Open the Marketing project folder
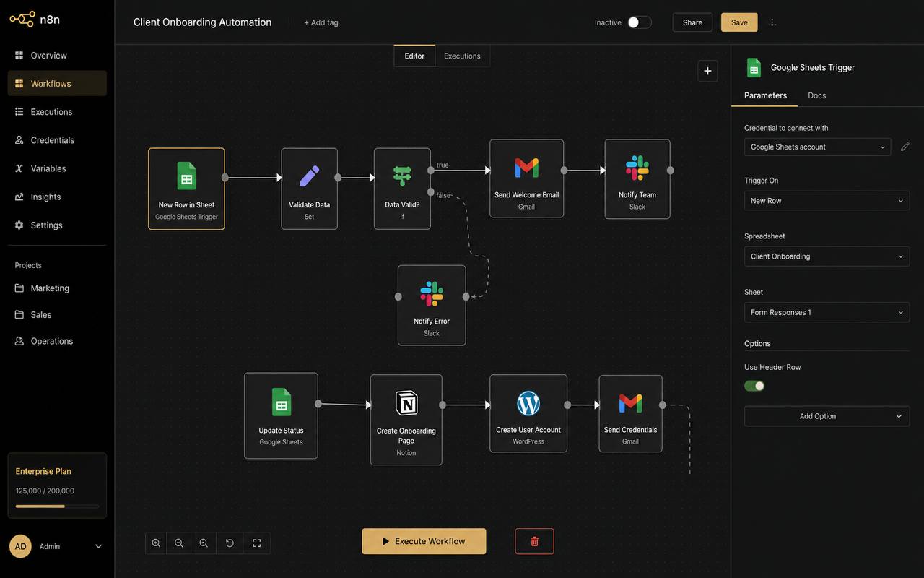 pyautogui.click(x=57, y=288)
